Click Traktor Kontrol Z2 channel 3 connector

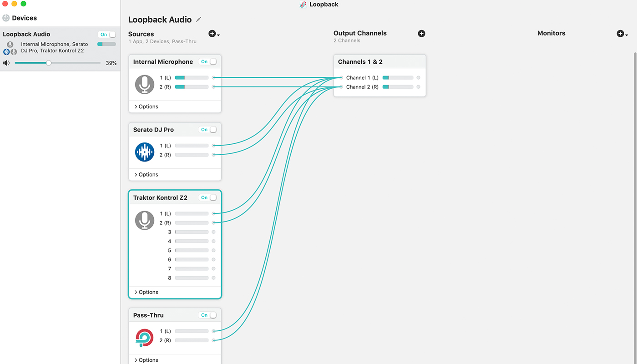tap(213, 232)
